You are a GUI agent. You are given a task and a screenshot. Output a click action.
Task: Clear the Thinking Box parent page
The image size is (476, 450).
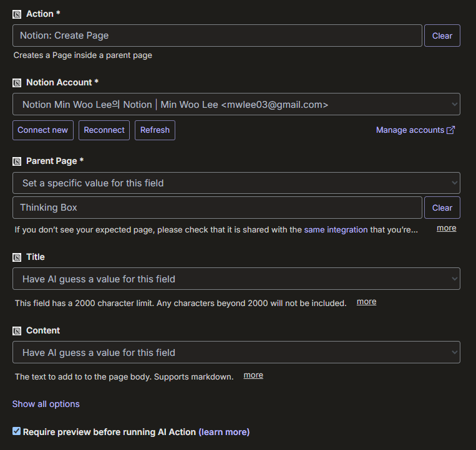point(442,208)
